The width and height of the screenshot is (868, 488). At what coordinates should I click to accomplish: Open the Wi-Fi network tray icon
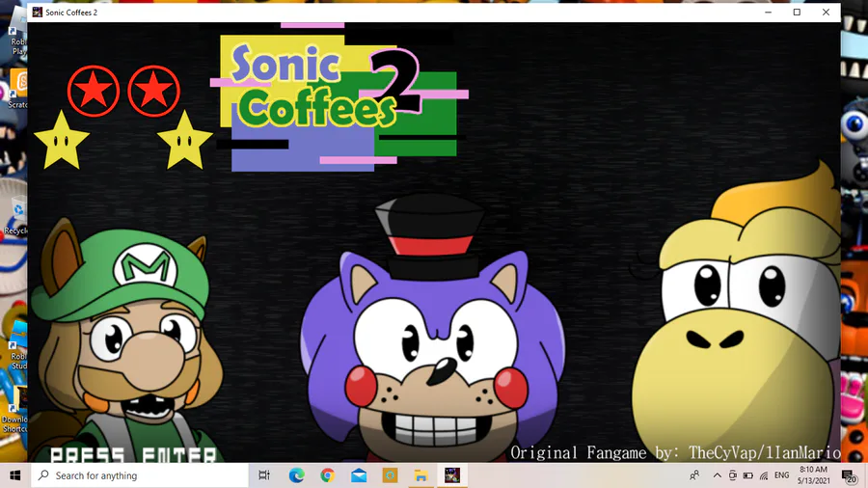tap(764, 475)
